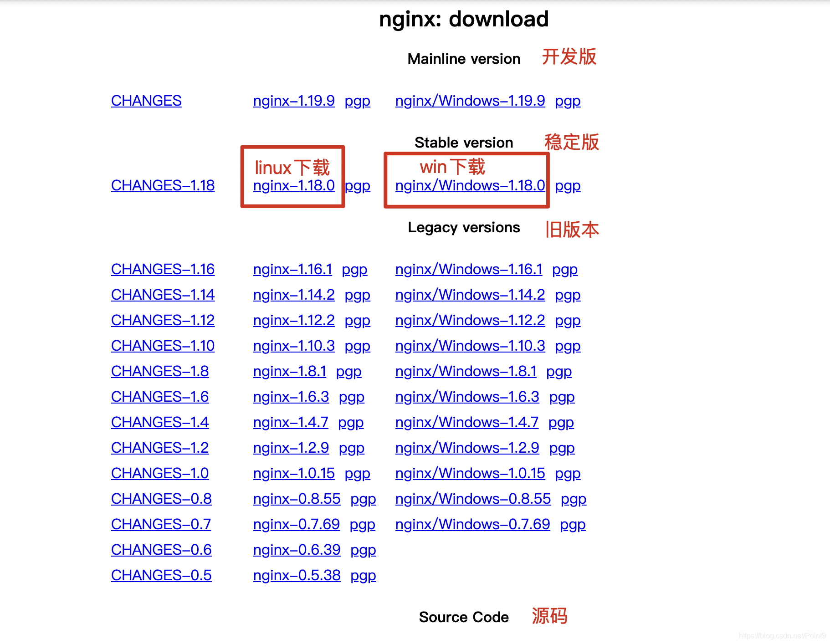Download nginx/Windows-1.12.2
830x644 pixels.
[x=470, y=320]
